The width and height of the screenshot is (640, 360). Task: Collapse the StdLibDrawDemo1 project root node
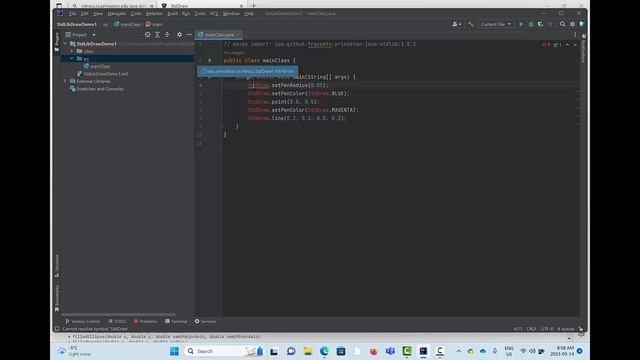point(65,44)
